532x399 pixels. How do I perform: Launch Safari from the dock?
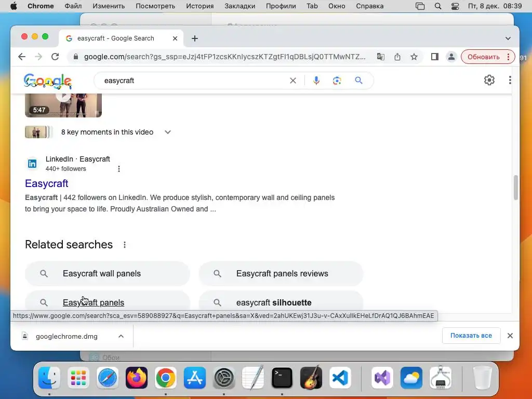pos(107,378)
